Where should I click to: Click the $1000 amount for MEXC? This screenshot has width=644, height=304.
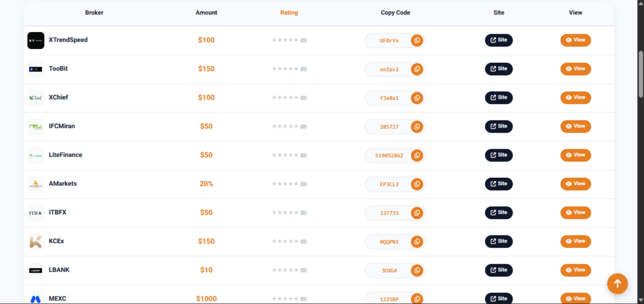coord(206,299)
